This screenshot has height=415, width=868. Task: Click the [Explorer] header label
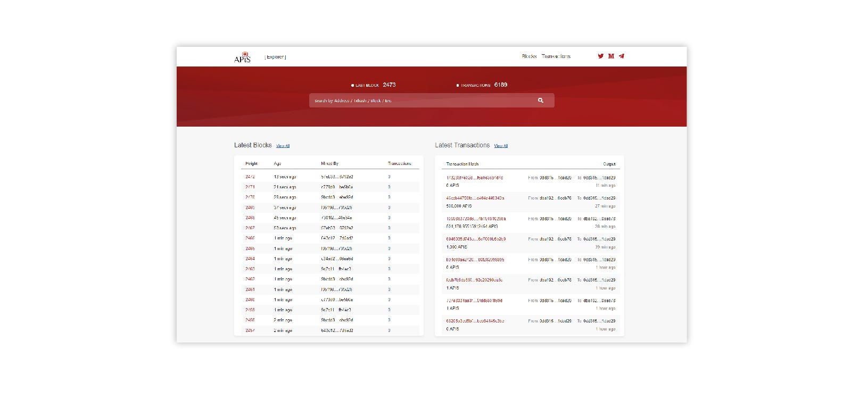(x=275, y=57)
